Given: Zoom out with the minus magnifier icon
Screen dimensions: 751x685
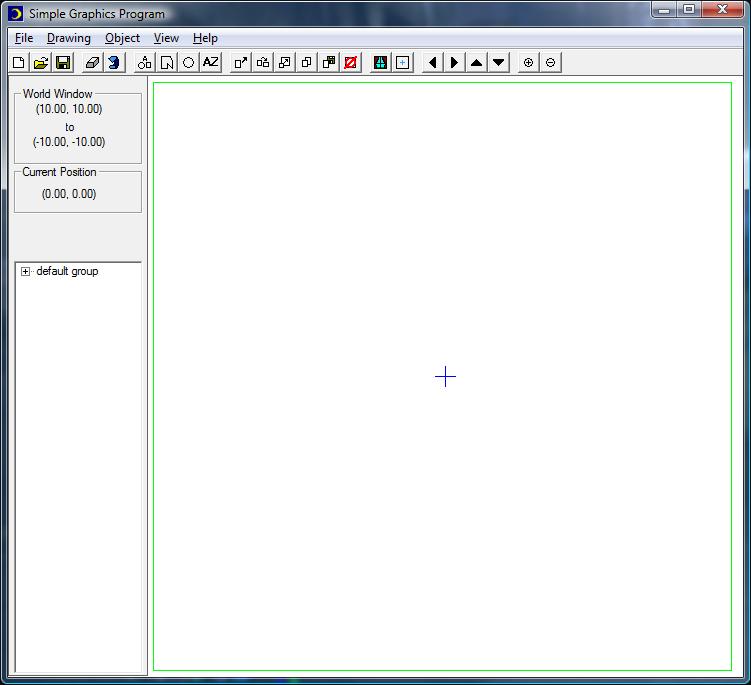Looking at the screenshot, I should click(x=551, y=62).
